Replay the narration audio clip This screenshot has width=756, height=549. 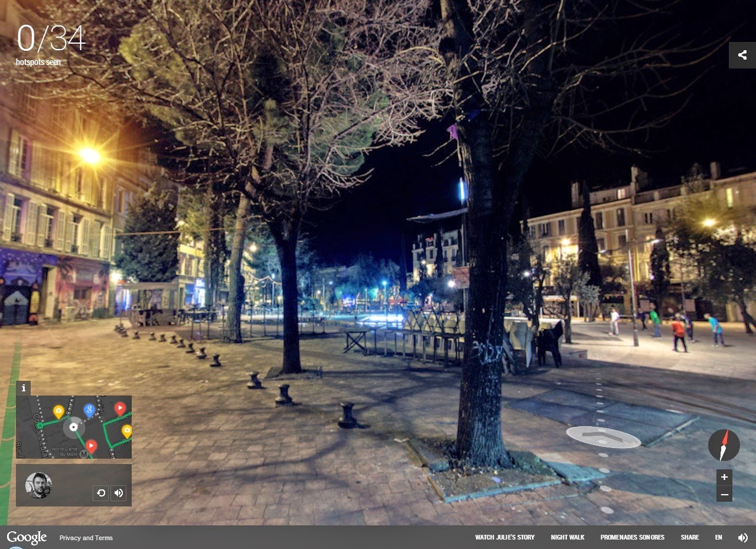click(101, 493)
